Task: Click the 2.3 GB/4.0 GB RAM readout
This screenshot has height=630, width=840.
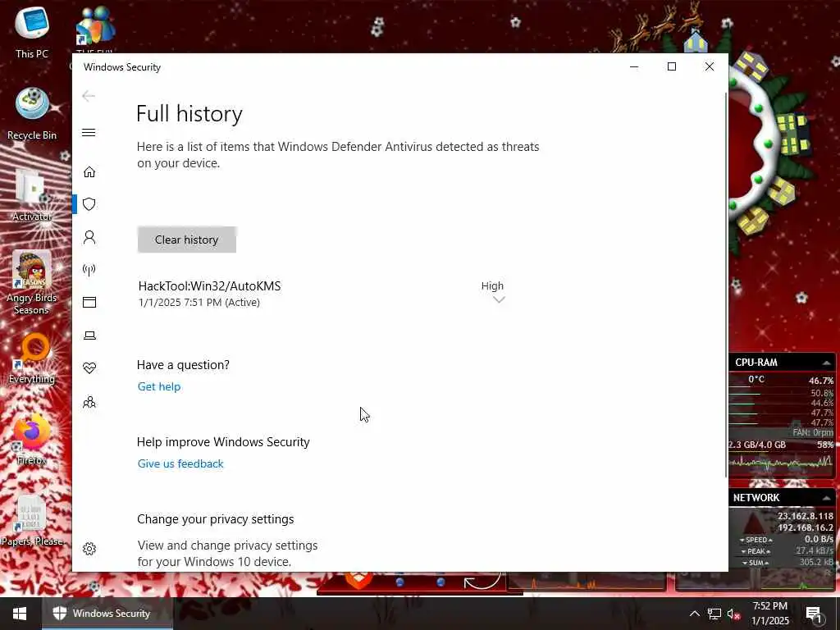Action: 756,445
